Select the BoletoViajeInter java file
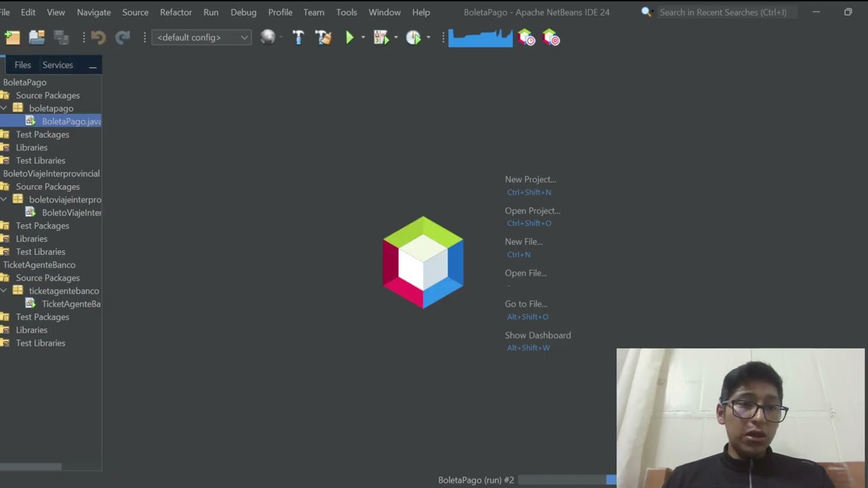The image size is (868, 488). point(71,213)
